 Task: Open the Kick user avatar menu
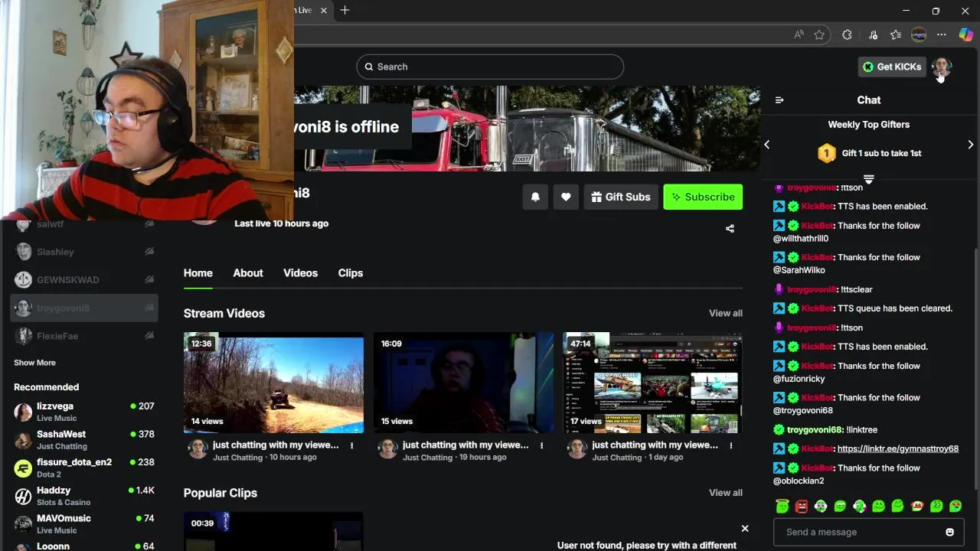pos(942,67)
